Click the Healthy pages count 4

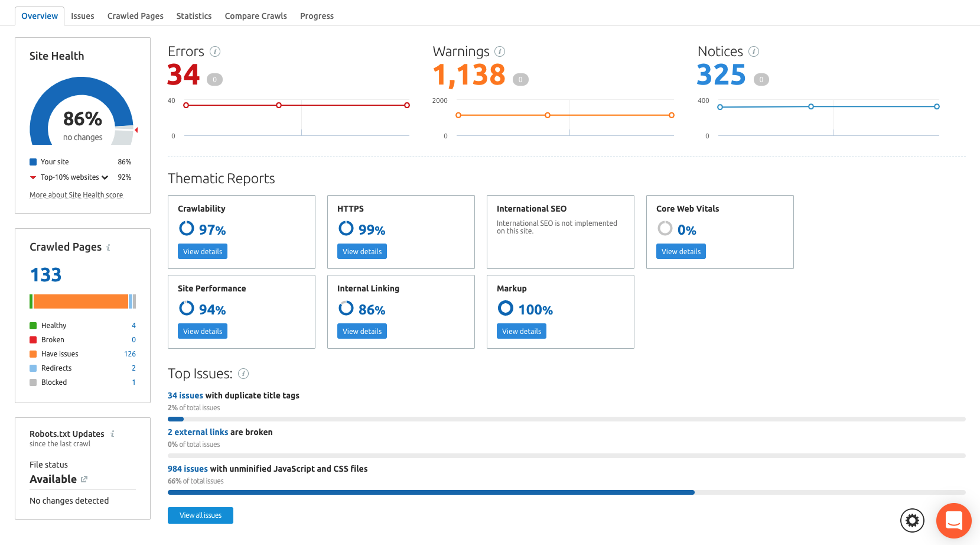tap(134, 326)
